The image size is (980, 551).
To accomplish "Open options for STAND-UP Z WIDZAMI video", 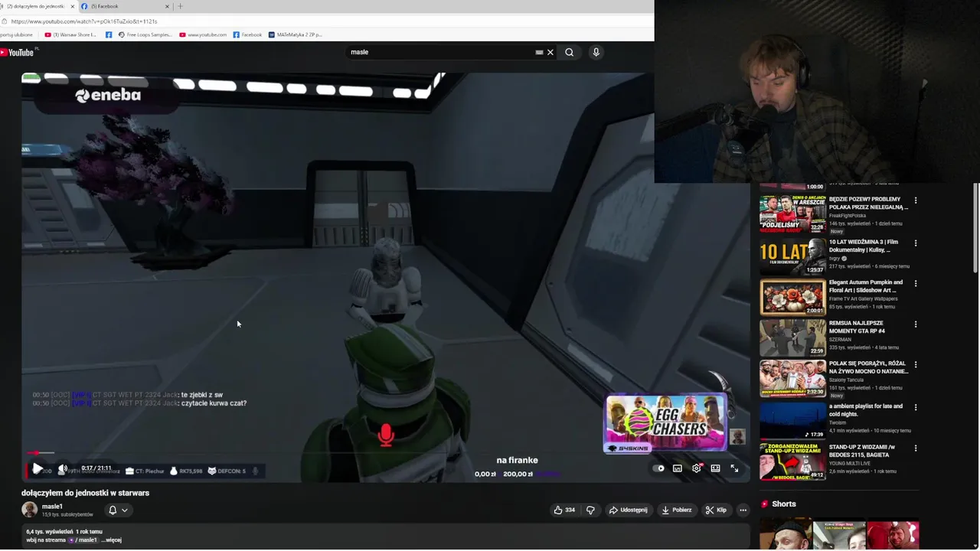I will pos(915,448).
